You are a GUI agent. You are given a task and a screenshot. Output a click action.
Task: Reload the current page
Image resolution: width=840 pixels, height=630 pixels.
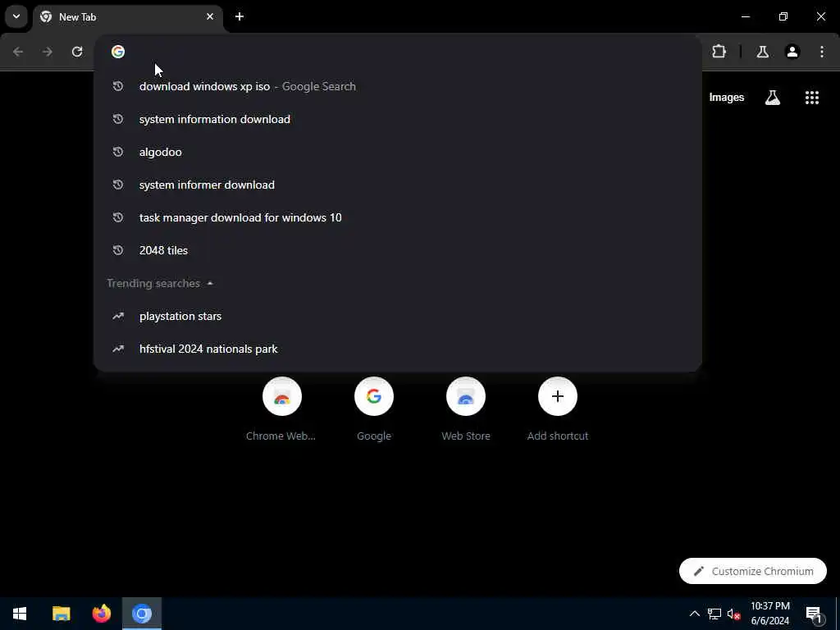[77, 52]
